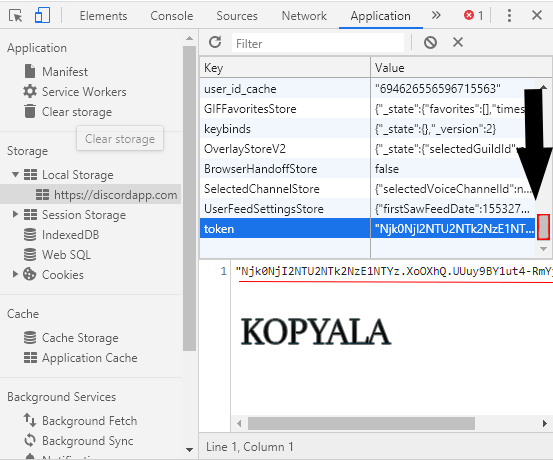The width and height of the screenshot is (553, 460).
Task: Refresh the storage table with reload icon
Action: (215, 43)
